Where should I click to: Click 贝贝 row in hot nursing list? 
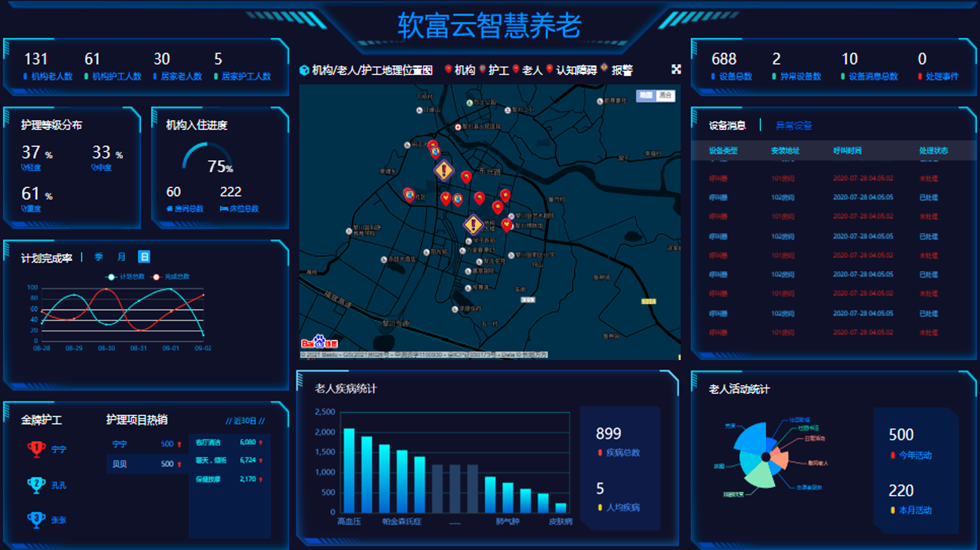coord(147,464)
